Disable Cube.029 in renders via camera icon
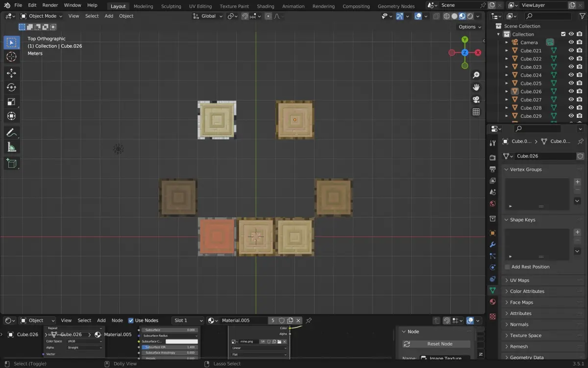This screenshot has width=588, height=368. click(x=580, y=116)
